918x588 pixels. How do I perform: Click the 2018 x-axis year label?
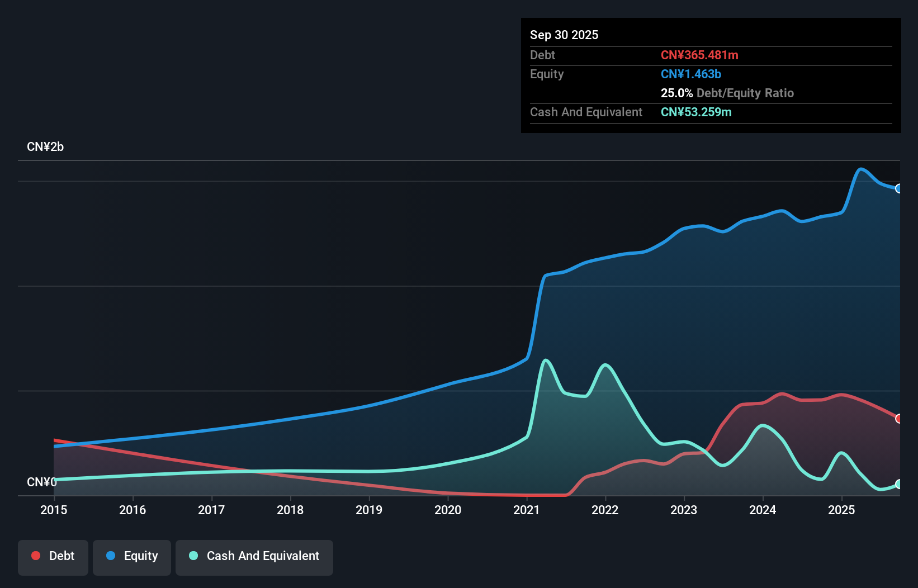(x=290, y=510)
